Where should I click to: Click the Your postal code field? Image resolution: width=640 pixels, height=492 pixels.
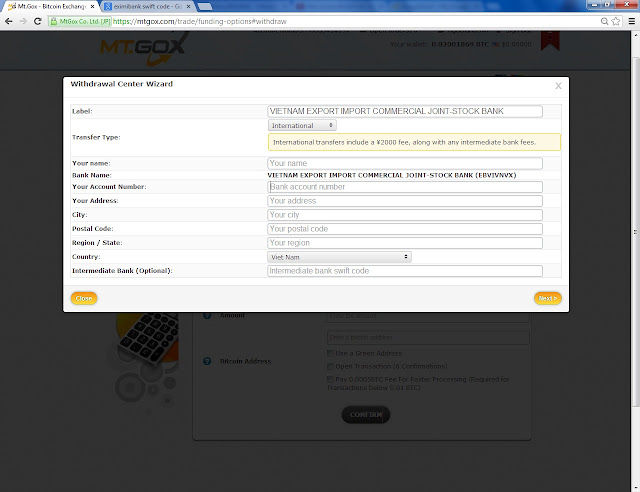point(405,229)
